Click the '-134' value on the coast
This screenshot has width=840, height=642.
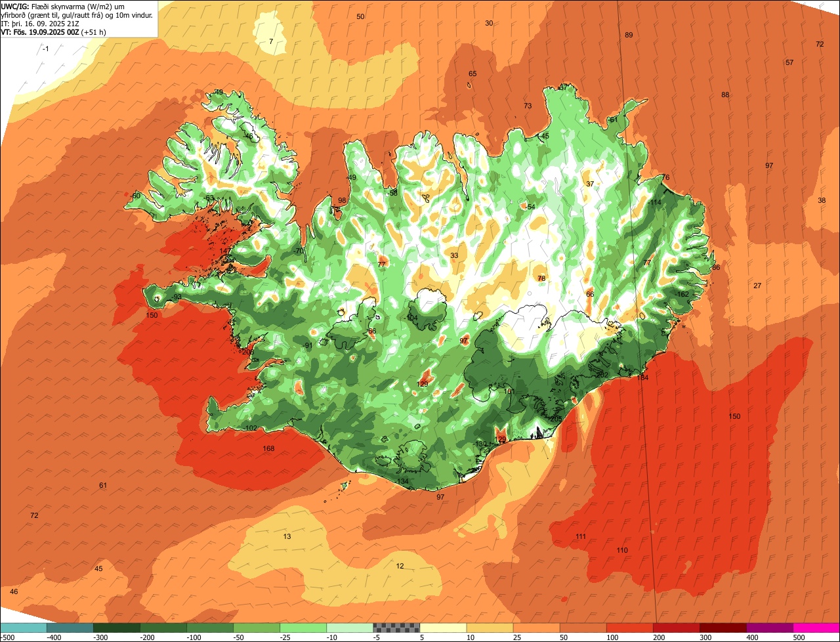tap(402, 482)
